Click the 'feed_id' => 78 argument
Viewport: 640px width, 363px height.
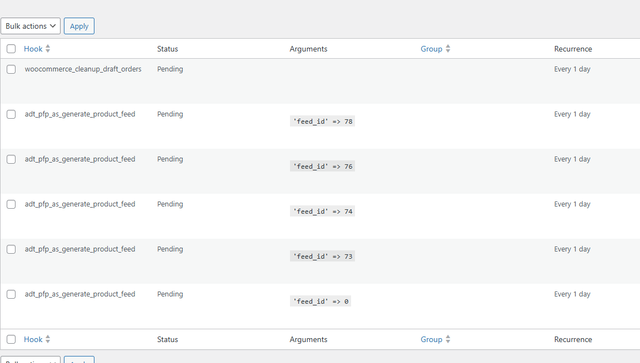(x=322, y=121)
